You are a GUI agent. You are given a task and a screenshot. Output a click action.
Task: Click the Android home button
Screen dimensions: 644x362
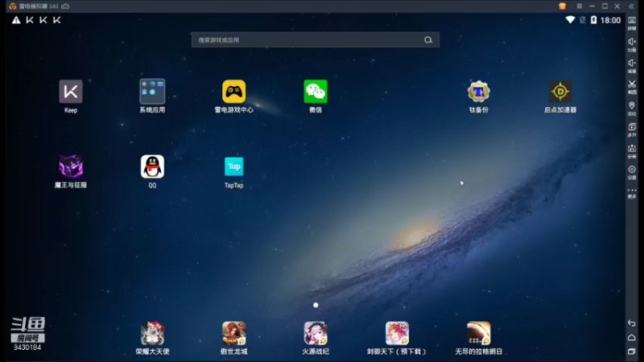click(632, 337)
